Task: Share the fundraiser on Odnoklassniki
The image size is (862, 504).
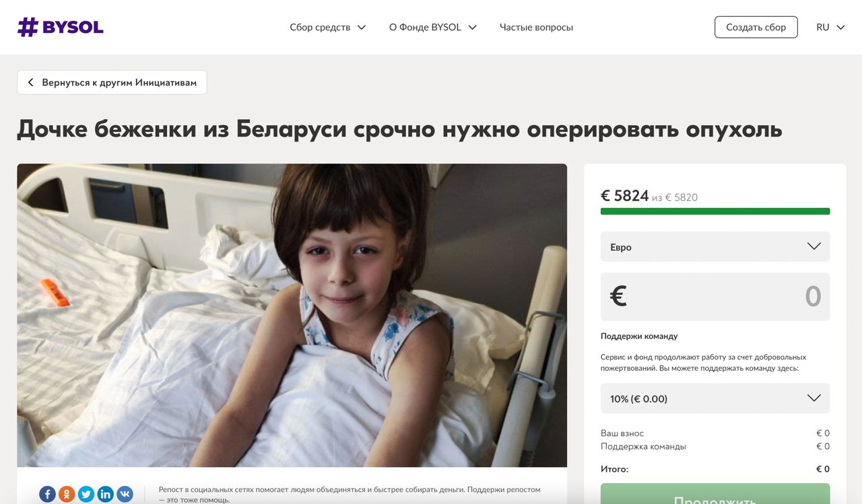Action: point(67,494)
